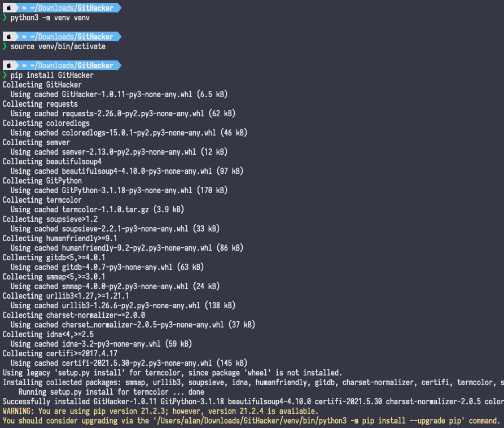Click the folder icon in the second prompt
The height and width of the screenshot is (428, 504).
(x=24, y=37)
